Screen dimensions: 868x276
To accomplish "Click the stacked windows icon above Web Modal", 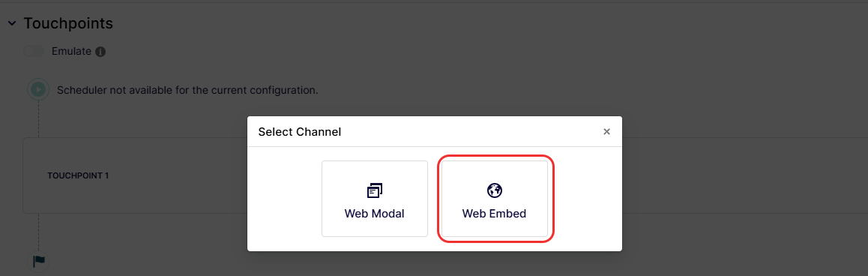I will pos(375,190).
